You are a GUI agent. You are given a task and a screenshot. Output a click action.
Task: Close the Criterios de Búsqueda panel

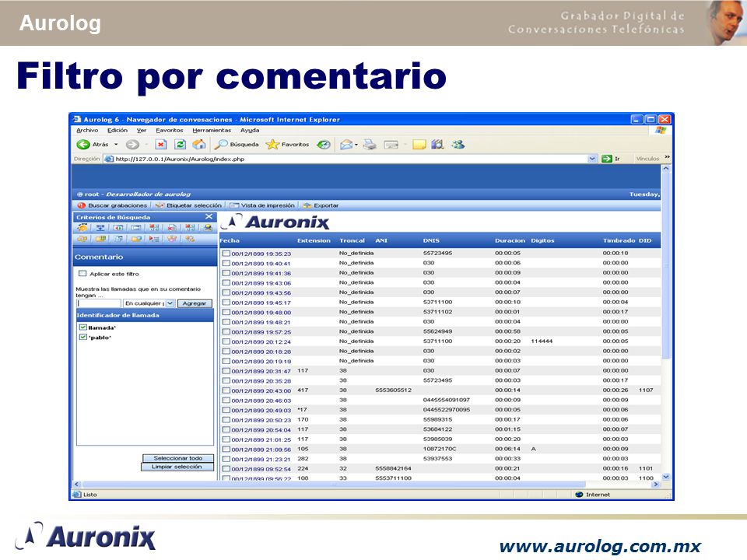point(209,217)
